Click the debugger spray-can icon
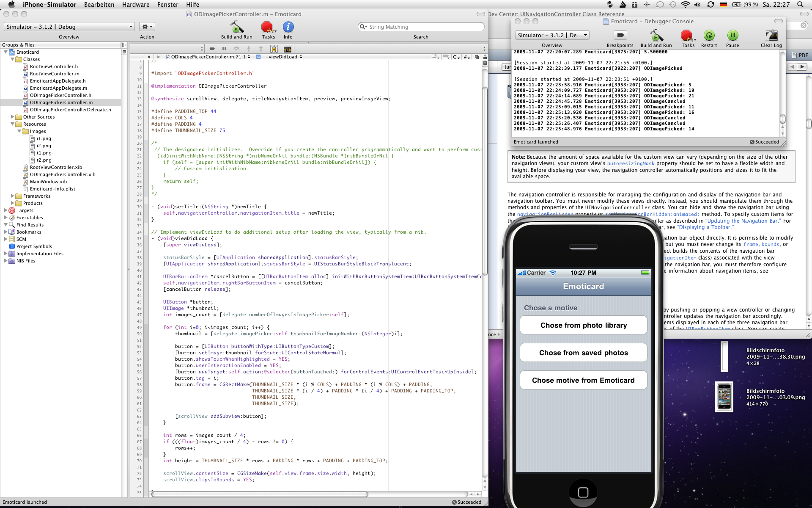812x508 pixels. click(274, 49)
